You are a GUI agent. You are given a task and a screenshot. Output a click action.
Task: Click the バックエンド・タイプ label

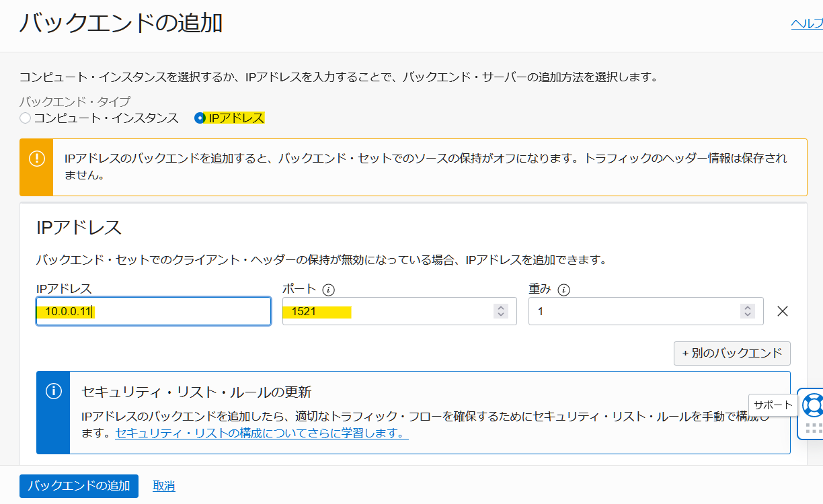[75, 102]
